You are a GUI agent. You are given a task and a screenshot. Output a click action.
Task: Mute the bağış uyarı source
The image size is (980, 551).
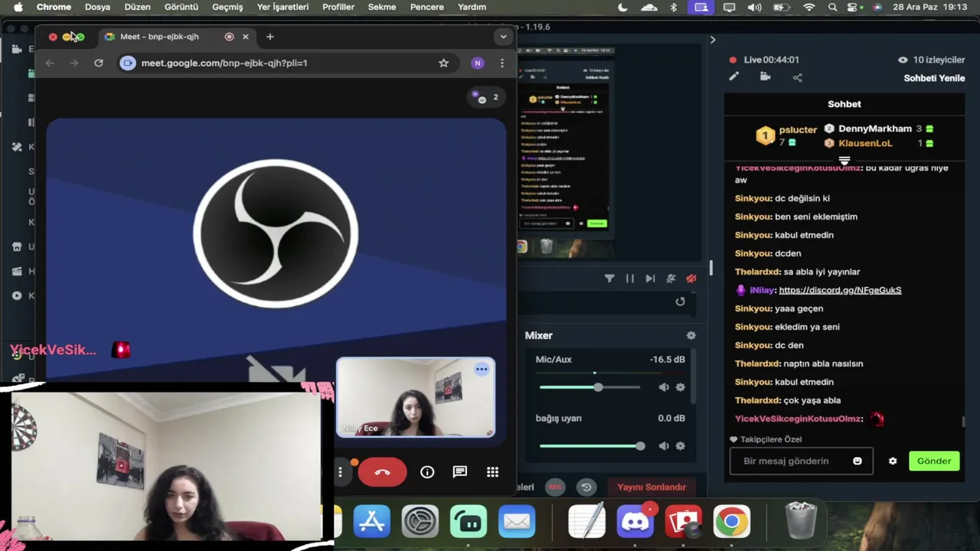click(664, 446)
